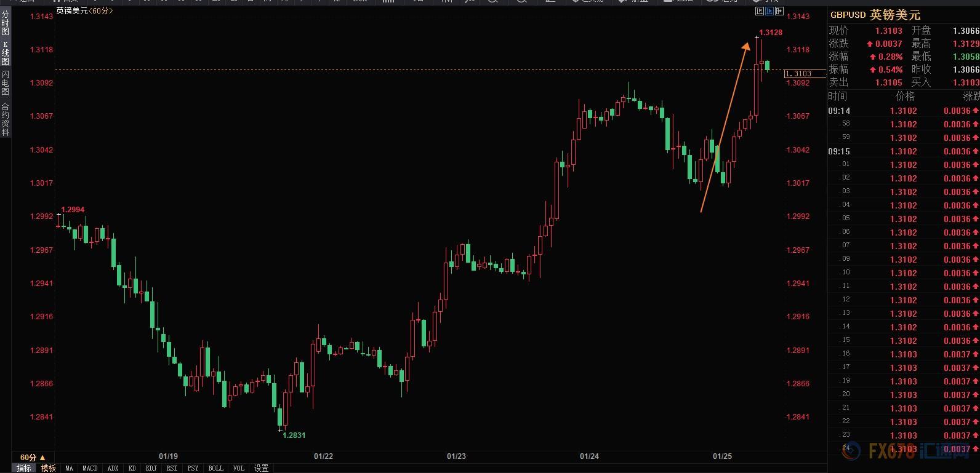Click the GBPUSD 英镑美元 quote header

tap(875, 15)
